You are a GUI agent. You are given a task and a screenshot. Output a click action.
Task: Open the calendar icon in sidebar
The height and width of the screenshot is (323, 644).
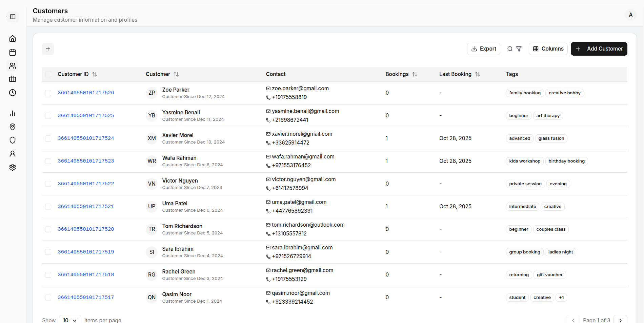pyautogui.click(x=13, y=52)
